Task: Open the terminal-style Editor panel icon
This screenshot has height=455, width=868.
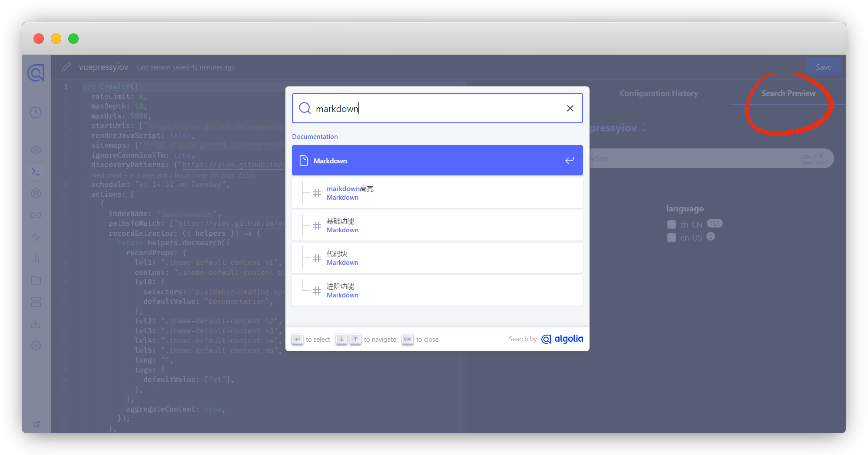Action: tap(36, 171)
